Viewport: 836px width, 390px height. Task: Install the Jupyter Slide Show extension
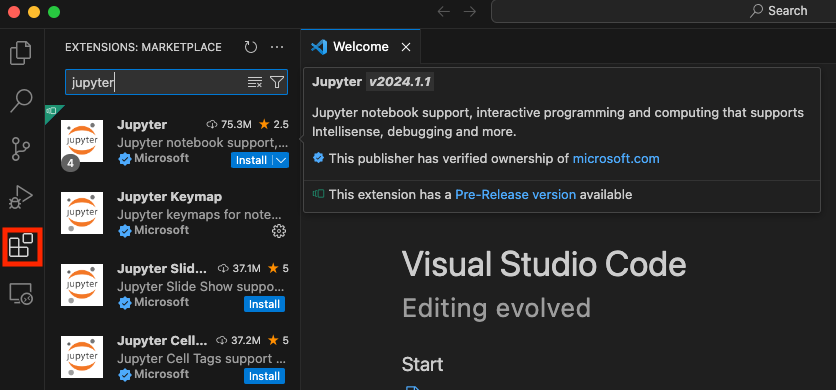(264, 304)
